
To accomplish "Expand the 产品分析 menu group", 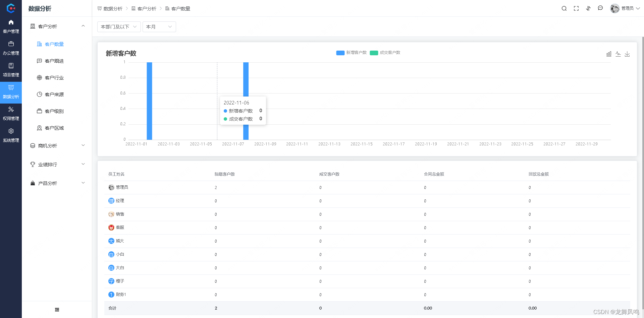I will [x=57, y=183].
